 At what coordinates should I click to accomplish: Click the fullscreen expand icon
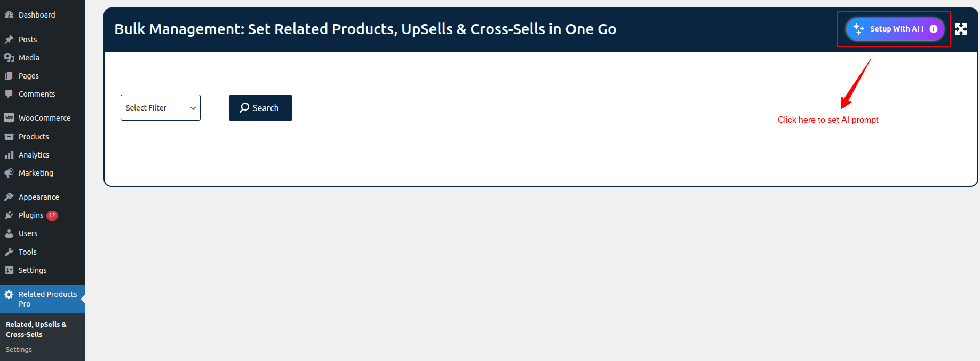(961, 29)
